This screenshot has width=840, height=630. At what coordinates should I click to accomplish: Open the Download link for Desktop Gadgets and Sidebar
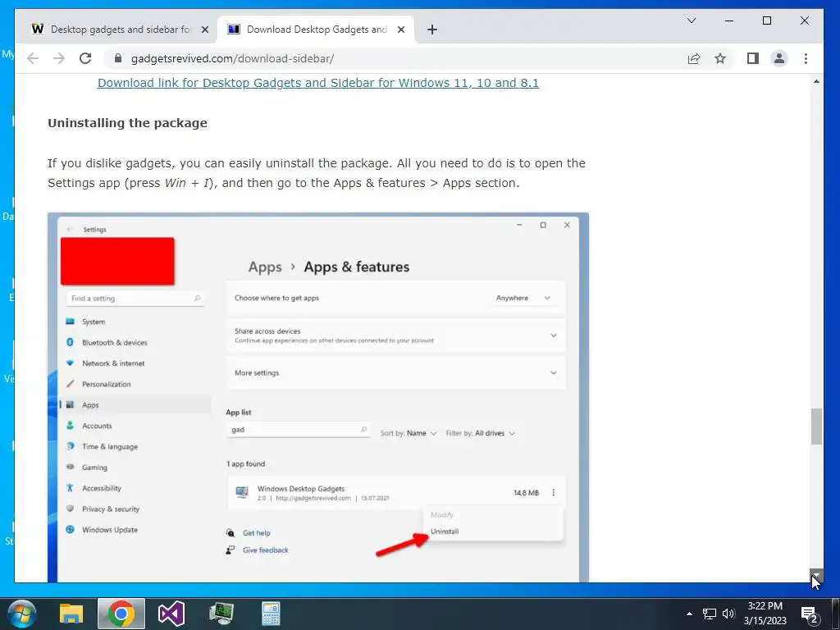[x=318, y=83]
